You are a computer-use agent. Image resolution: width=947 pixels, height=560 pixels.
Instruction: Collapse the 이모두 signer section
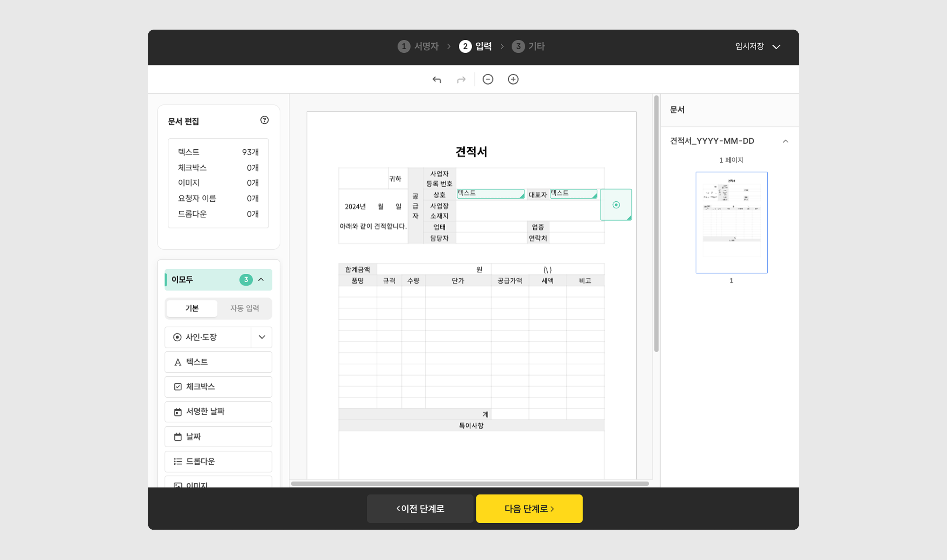(261, 280)
